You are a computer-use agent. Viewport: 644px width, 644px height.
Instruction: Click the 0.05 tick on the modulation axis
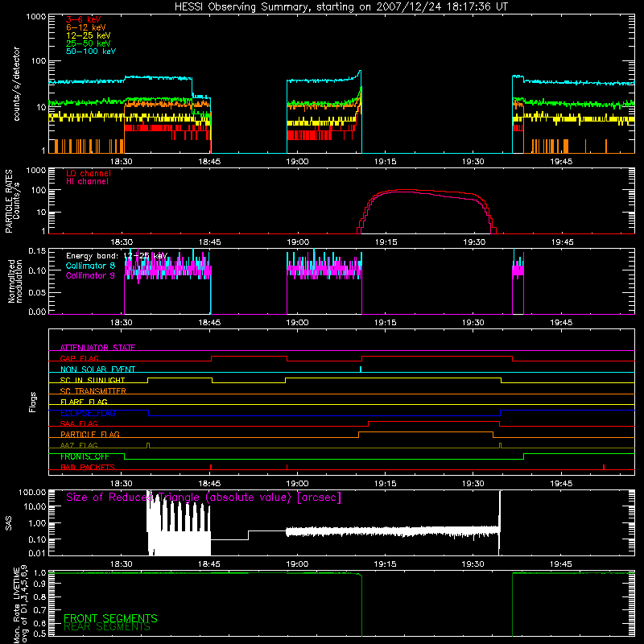(37, 292)
